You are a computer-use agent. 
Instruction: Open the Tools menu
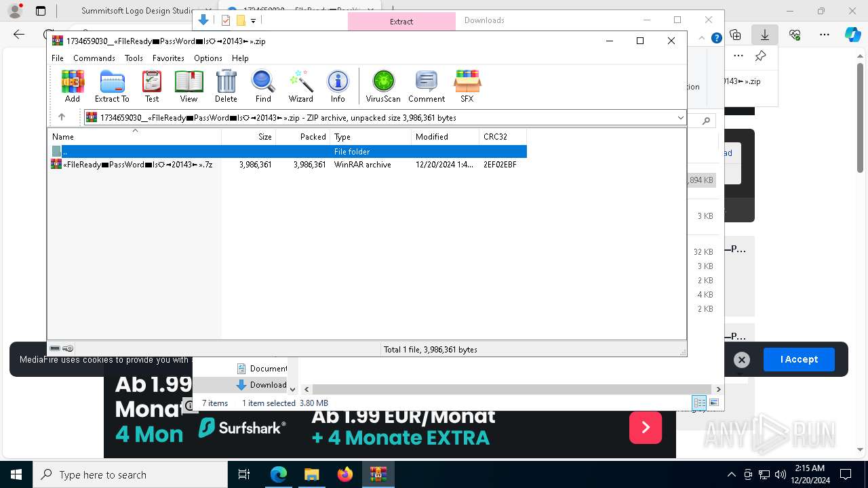[134, 58]
